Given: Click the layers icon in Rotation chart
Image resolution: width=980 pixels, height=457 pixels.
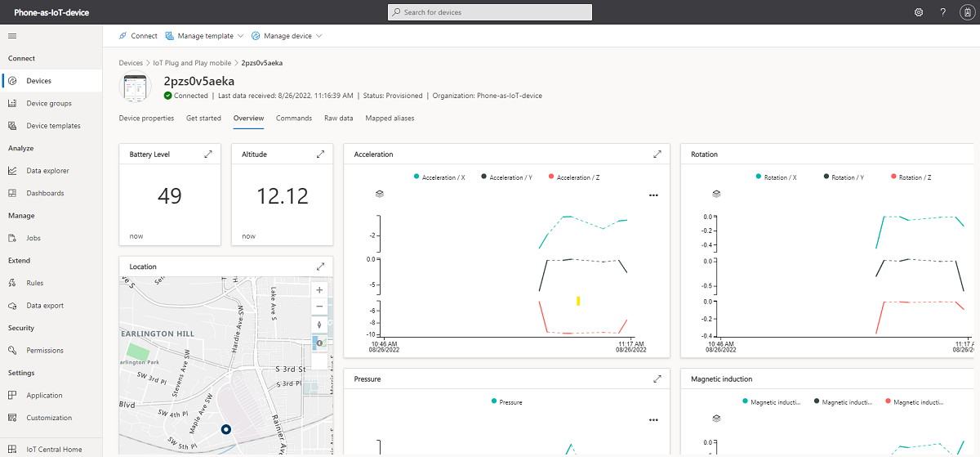Looking at the screenshot, I should 716,194.
